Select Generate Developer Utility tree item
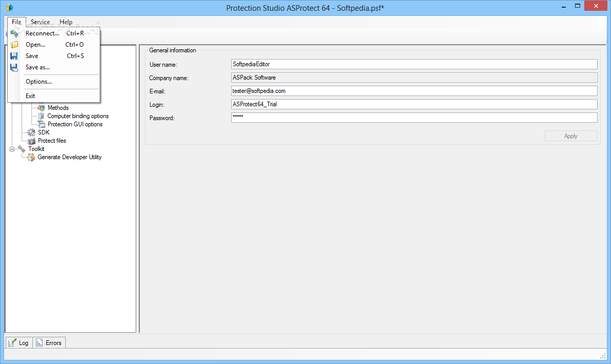This screenshot has height=364, width=611. 69,157
